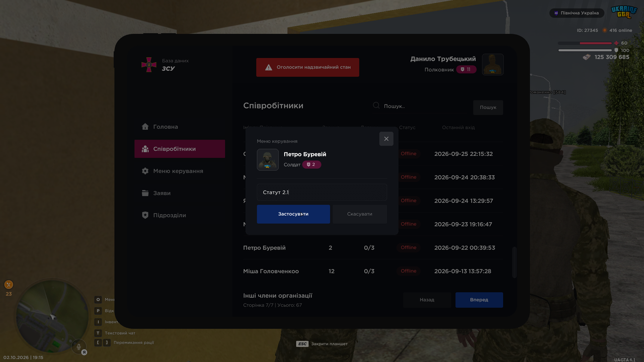644x362 pixels.
Task: Go to the previous page with Назад
Action: 427,300
